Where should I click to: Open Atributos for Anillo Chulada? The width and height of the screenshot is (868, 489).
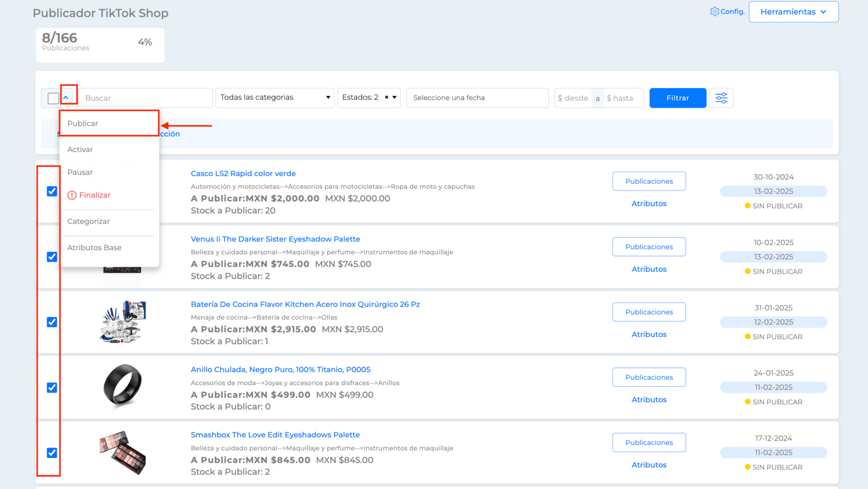649,399
